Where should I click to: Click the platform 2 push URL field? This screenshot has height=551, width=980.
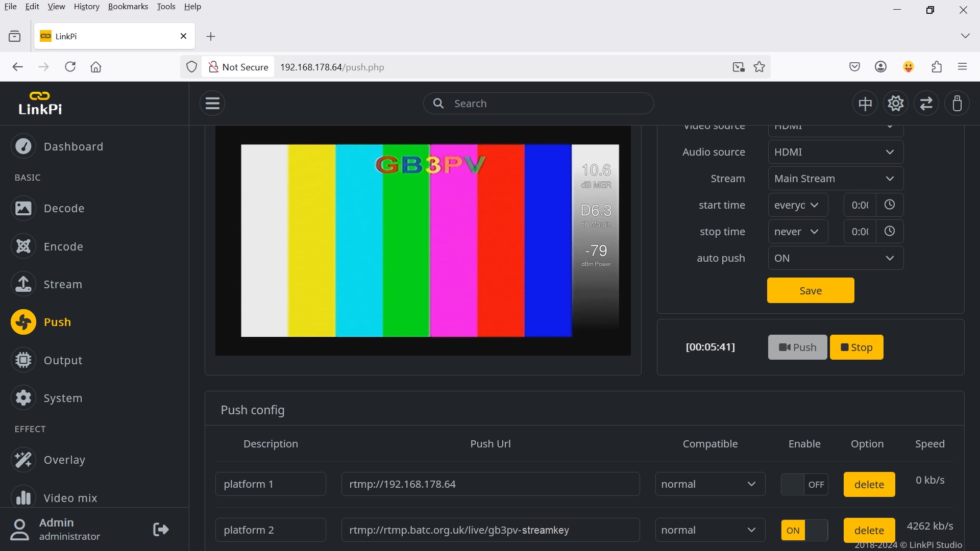point(490,530)
